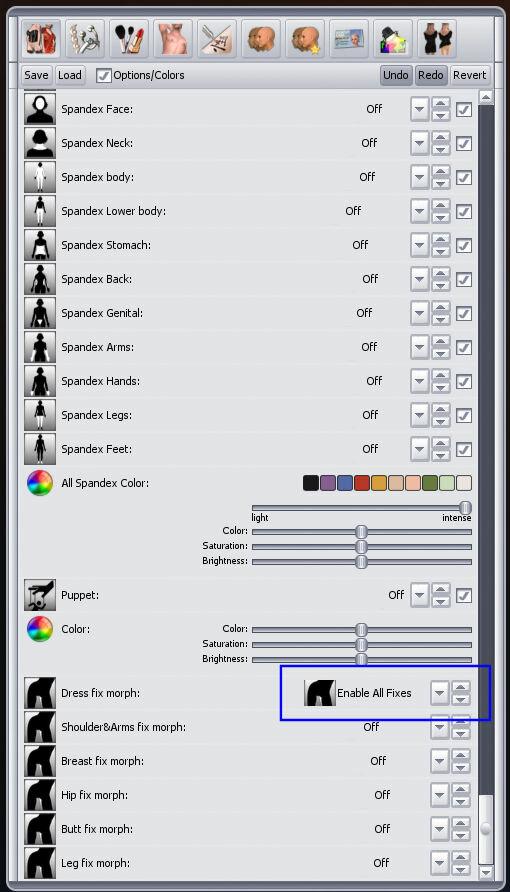Open the black dress silhouettes icon
The height and width of the screenshot is (892, 510).
point(437,39)
